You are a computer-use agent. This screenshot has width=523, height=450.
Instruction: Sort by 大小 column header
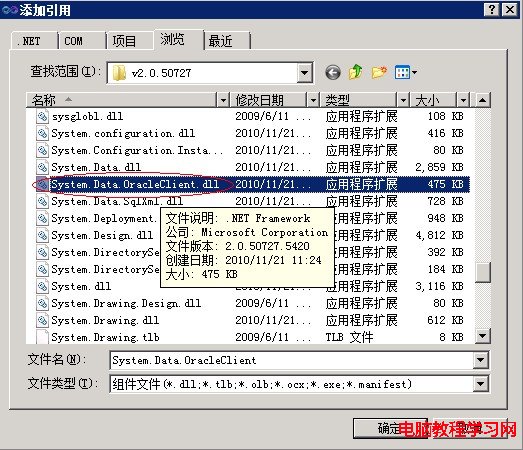click(x=434, y=100)
